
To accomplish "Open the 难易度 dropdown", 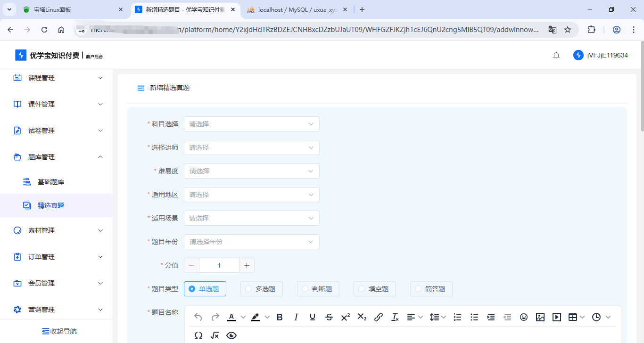I will point(251,171).
